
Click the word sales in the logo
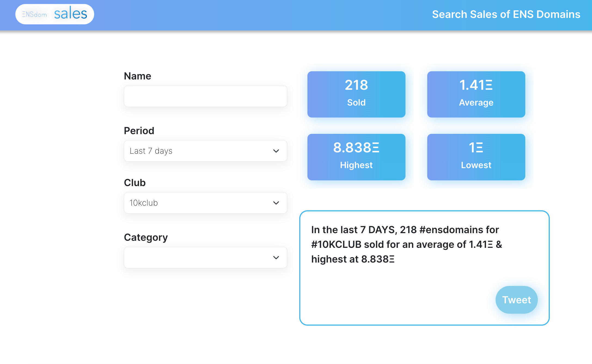71,14
